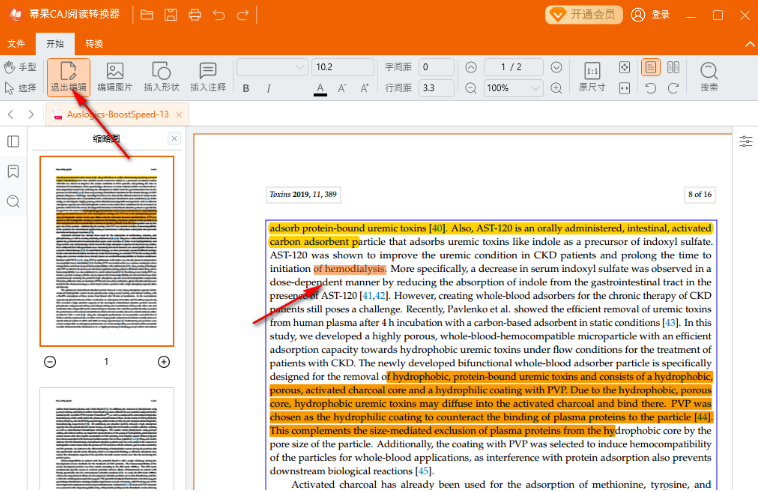
Task: Rotate page clockwise
Action: 673,88
